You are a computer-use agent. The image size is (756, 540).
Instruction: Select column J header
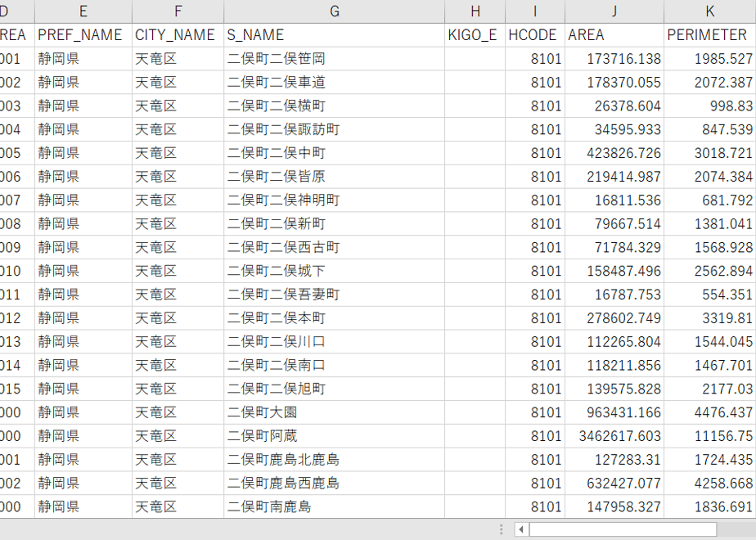coord(614,11)
